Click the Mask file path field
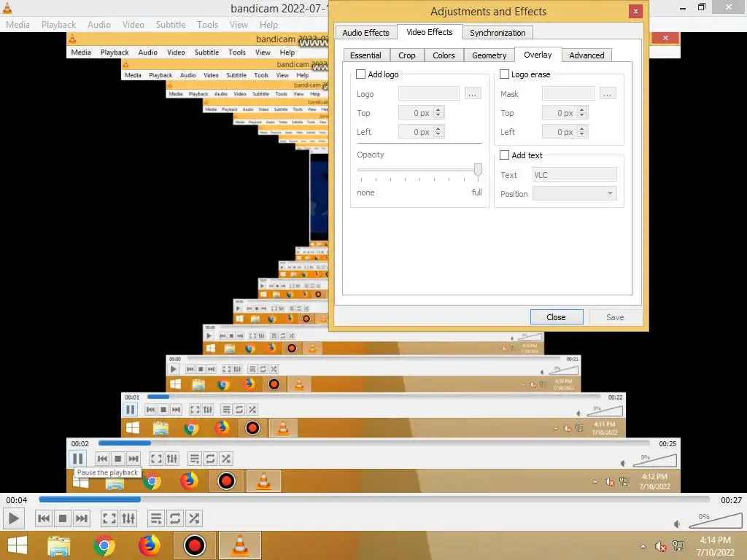The image size is (747, 560). pos(568,94)
